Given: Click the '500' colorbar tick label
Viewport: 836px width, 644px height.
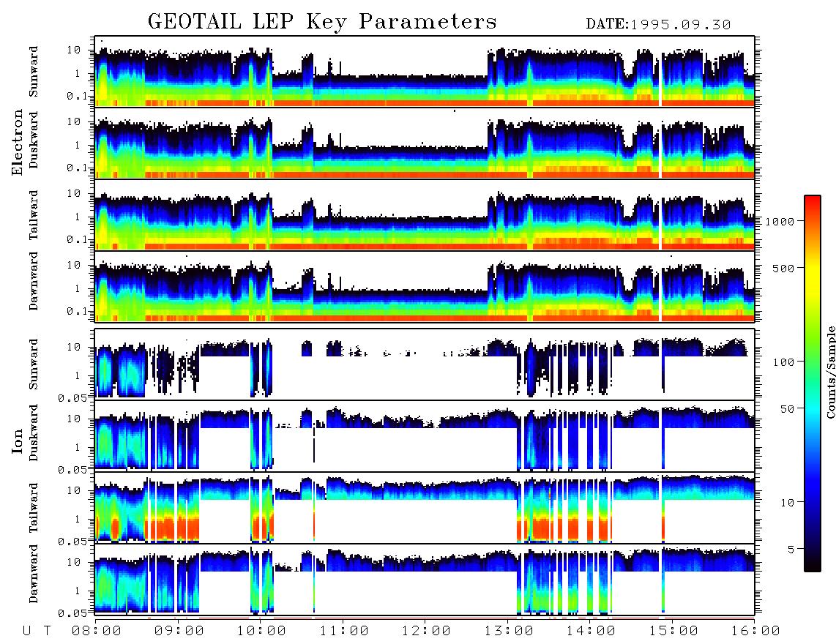Looking at the screenshot, I should point(783,268).
